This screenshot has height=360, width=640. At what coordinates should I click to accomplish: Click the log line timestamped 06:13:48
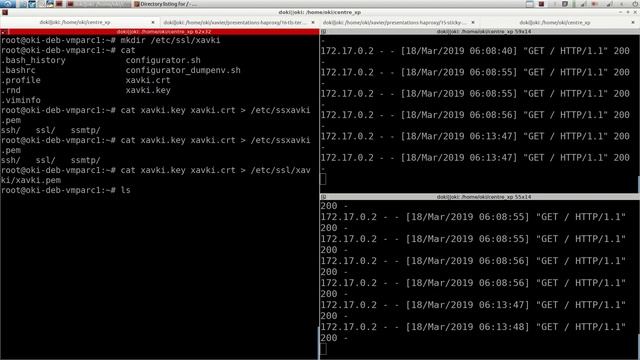coord(473,327)
